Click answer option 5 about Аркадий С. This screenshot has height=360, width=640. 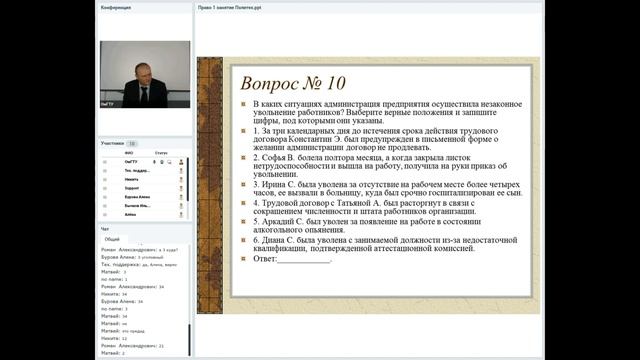click(x=367, y=225)
